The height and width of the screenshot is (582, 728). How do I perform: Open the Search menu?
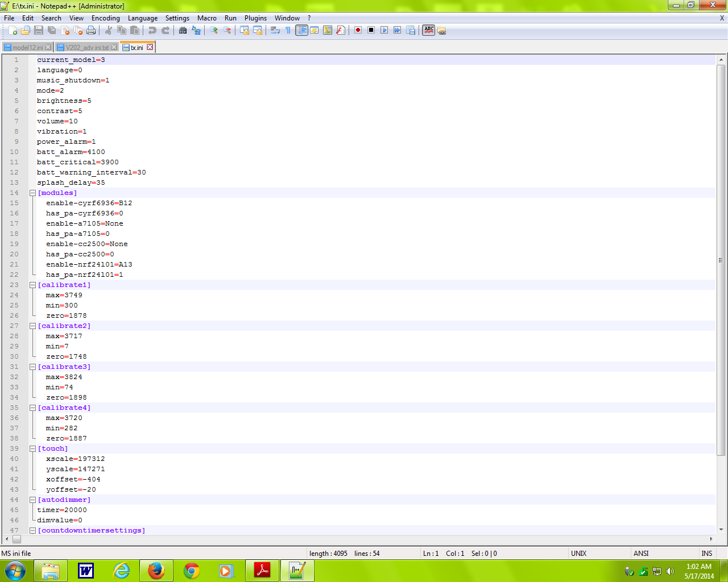[x=51, y=18]
